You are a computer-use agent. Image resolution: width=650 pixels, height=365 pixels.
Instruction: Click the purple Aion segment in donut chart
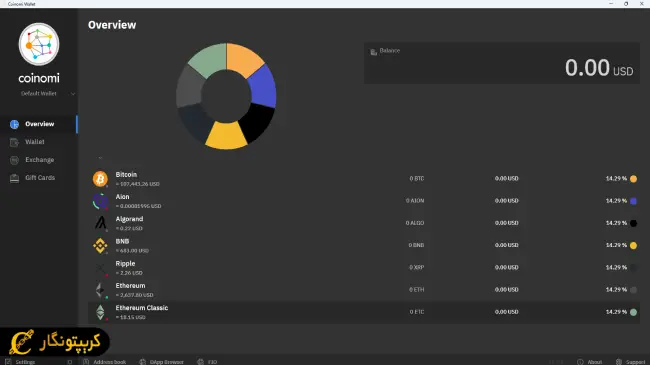pos(263,87)
